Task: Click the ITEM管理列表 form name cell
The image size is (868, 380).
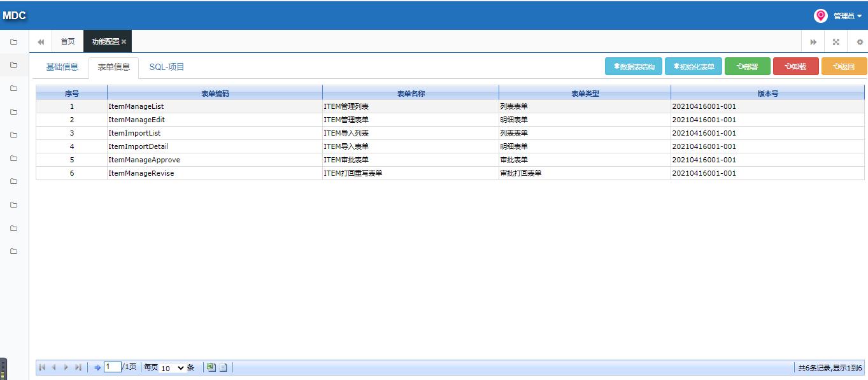Action: coord(411,106)
